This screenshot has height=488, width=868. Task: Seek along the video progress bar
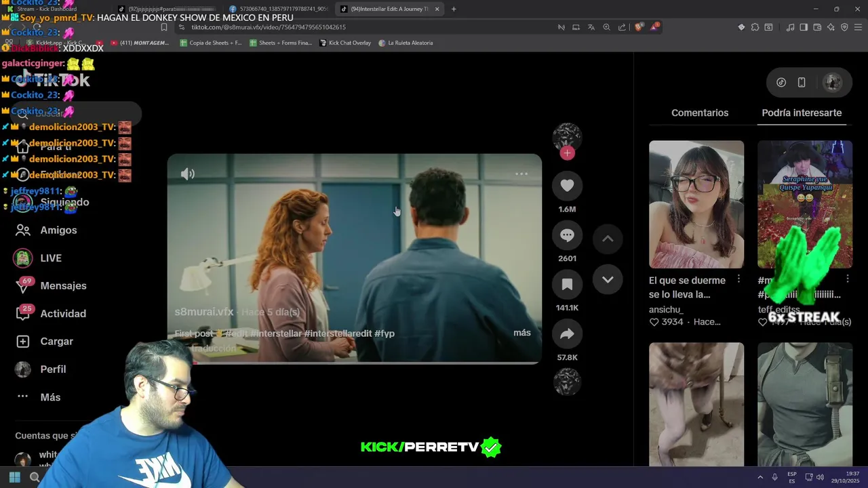coord(355,363)
